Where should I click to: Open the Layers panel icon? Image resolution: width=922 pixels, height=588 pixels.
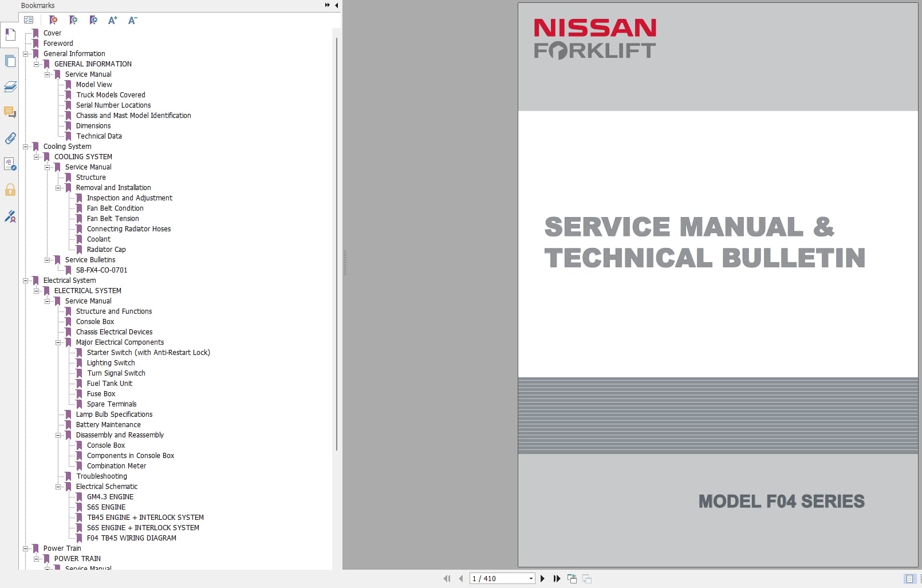point(10,86)
